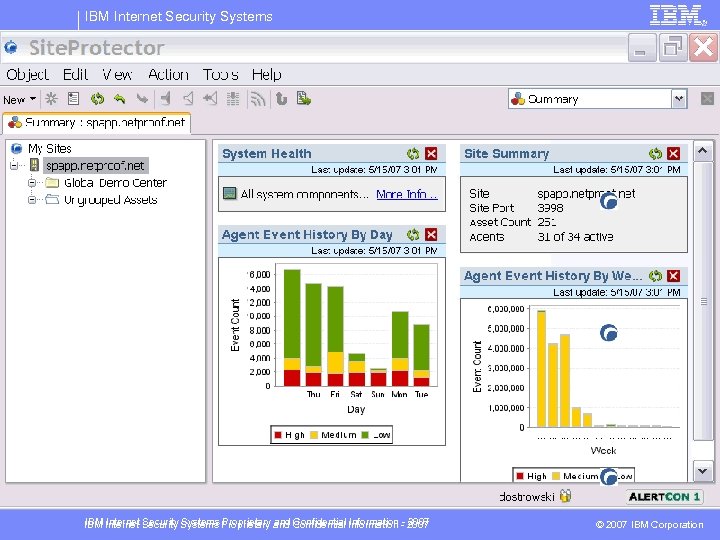
Task: Click the green back arrow icon
Action: click(120, 99)
